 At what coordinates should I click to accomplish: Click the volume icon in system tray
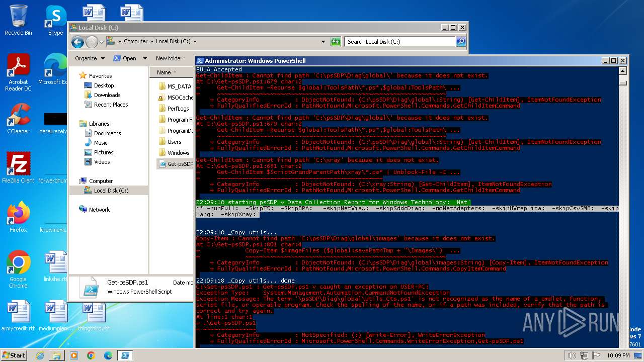pyautogui.click(x=572, y=355)
